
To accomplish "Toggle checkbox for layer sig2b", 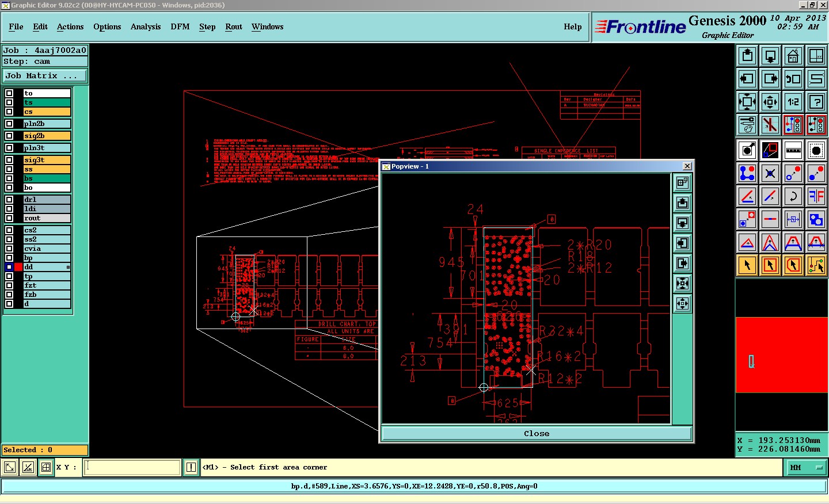I will [9, 136].
